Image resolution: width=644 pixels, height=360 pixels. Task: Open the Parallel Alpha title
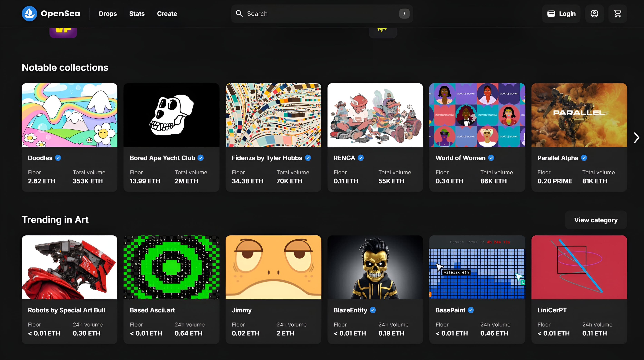(x=558, y=158)
